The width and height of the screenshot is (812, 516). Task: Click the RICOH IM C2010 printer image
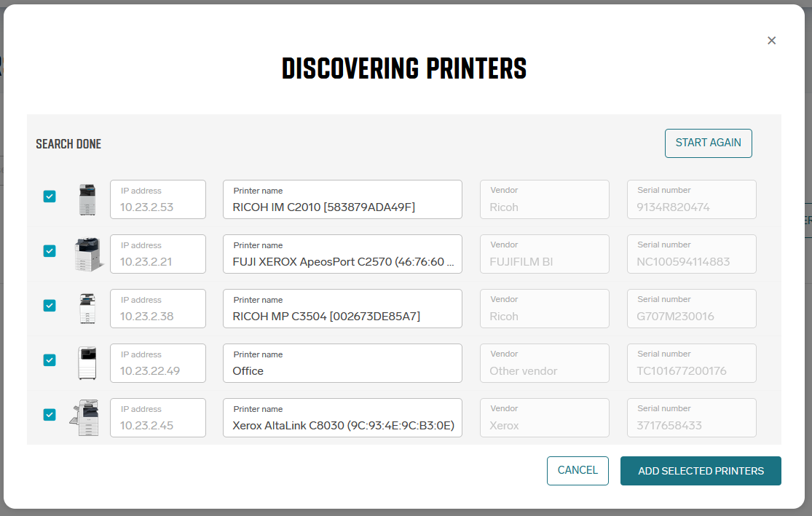click(x=87, y=199)
